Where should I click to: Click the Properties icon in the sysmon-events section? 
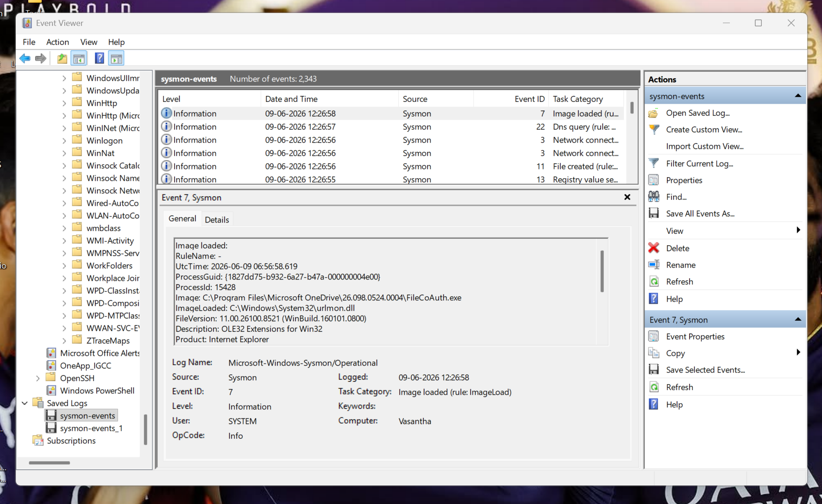(x=654, y=180)
